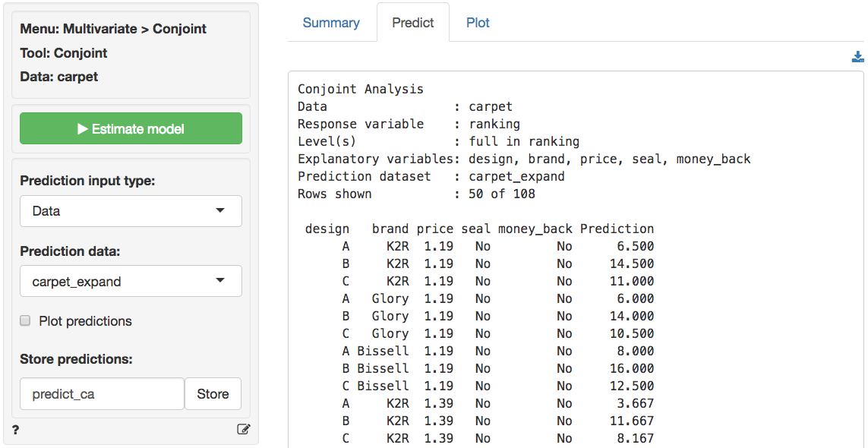Click the download icon above the output

coord(857,57)
